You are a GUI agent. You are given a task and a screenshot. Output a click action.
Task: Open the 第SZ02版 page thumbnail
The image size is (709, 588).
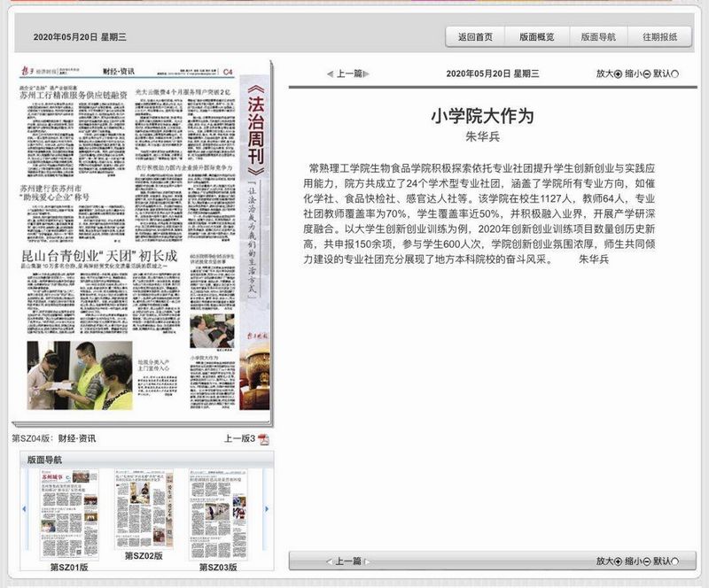pyautogui.click(x=144, y=509)
